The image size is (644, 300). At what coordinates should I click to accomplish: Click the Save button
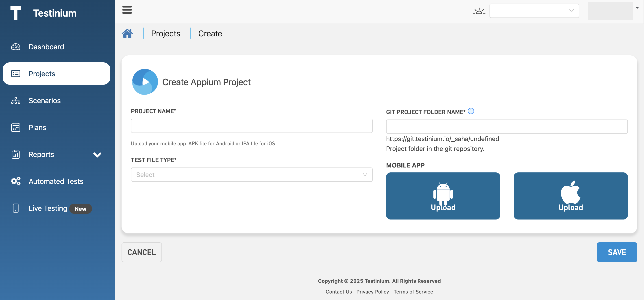tap(616, 252)
